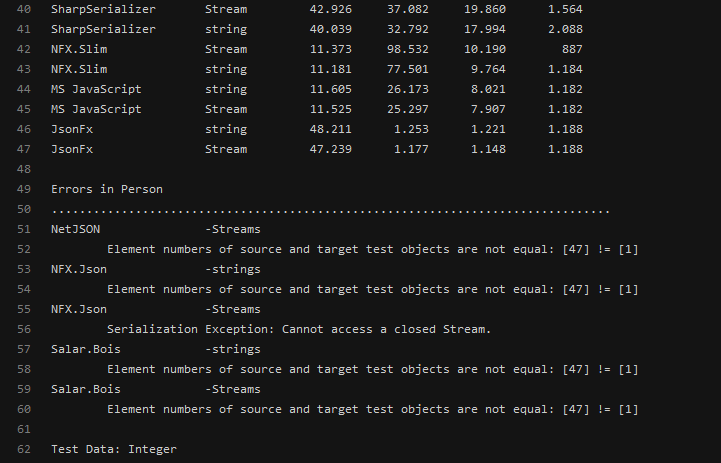Click line number 44 beside MS JavaScript
Screen dimensions: 721x463
click(25, 89)
